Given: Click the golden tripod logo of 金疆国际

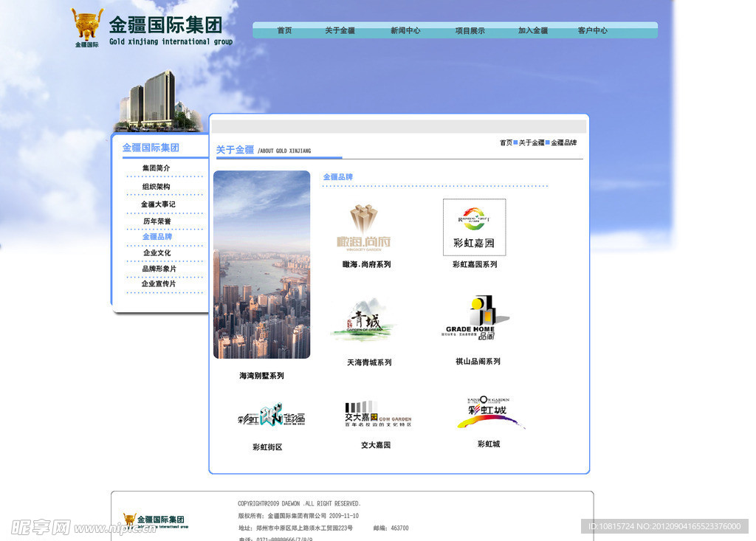Looking at the screenshot, I should [87, 27].
